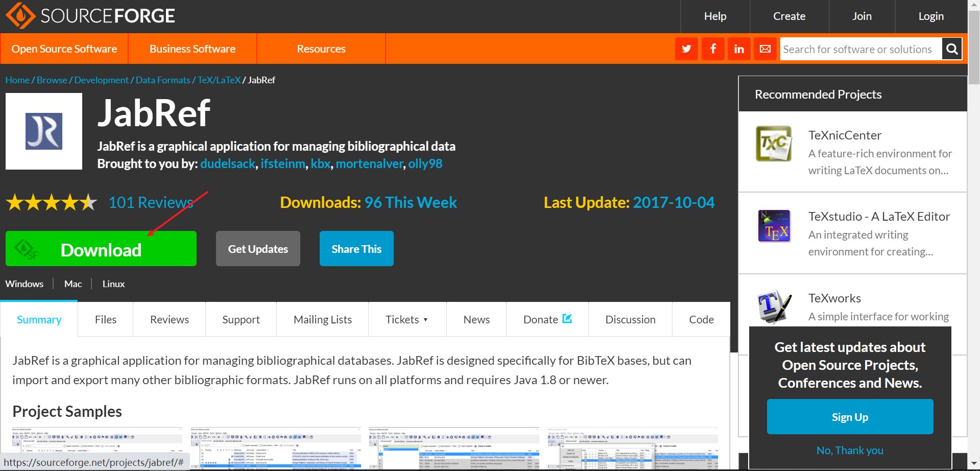Open the TeXnicCenter project icon

pyautogui.click(x=774, y=144)
